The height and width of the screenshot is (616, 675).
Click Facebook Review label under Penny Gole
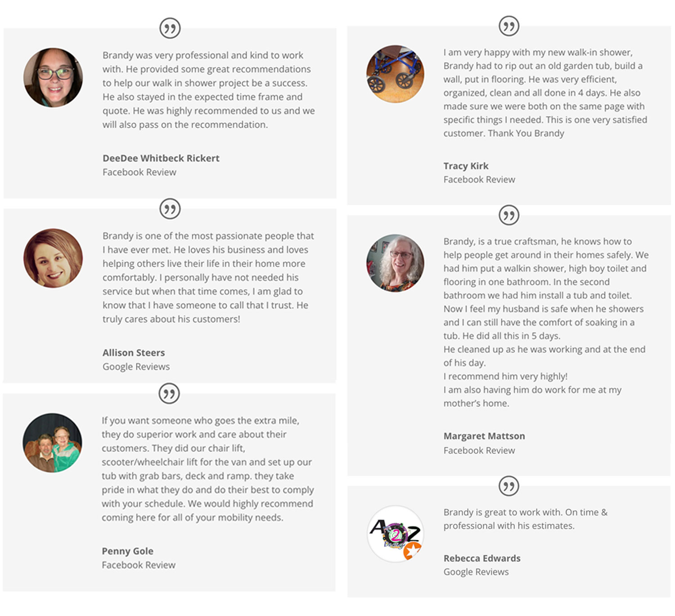point(139,565)
